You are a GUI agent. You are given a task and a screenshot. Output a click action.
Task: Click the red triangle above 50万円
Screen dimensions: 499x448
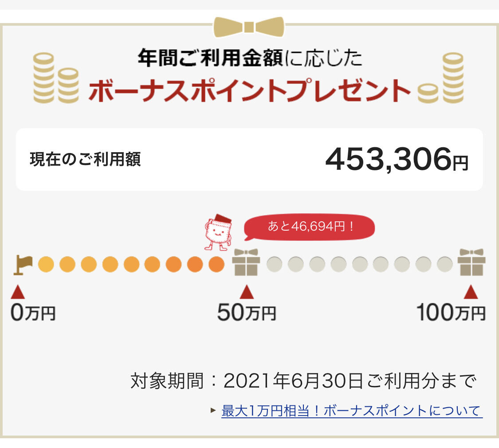point(247,292)
